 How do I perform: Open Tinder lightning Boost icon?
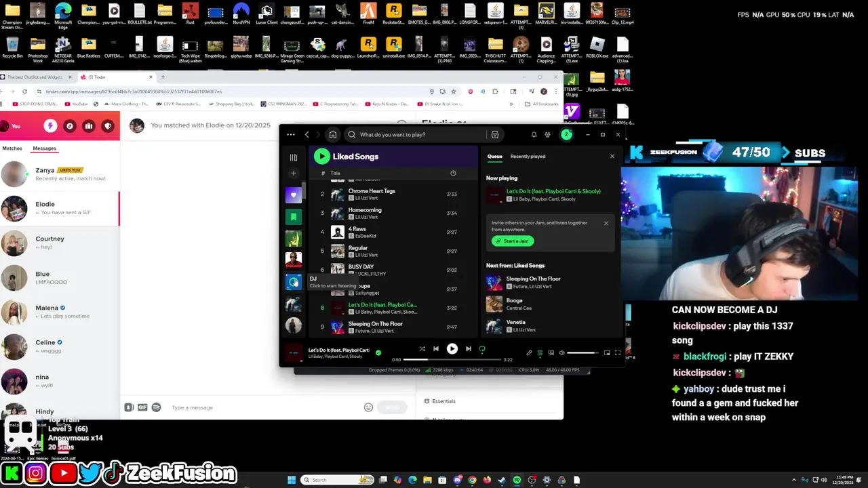click(50, 126)
